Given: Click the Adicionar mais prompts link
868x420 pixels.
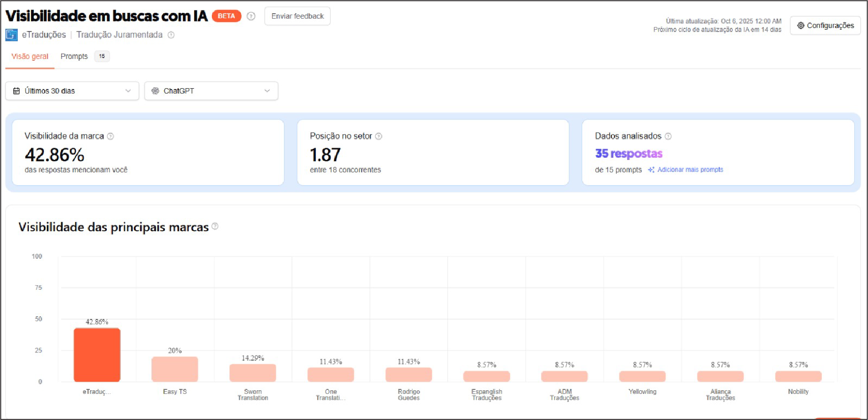Looking at the screenshot, I should pos(690,170).
